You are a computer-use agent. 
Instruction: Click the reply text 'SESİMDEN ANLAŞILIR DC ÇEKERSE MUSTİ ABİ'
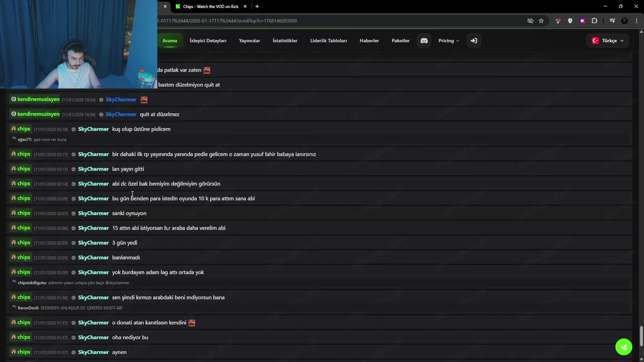pos(82,308)
